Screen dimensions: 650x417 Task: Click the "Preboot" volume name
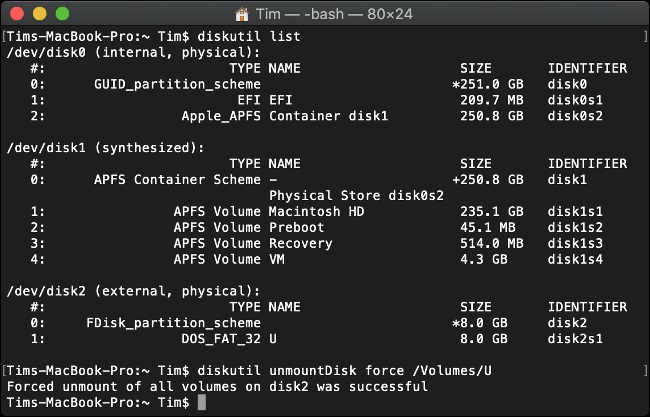pos(298,228)
